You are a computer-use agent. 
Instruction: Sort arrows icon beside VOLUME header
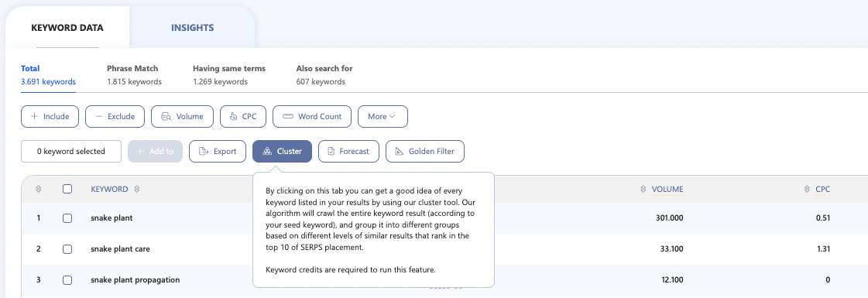pos(643,189)
